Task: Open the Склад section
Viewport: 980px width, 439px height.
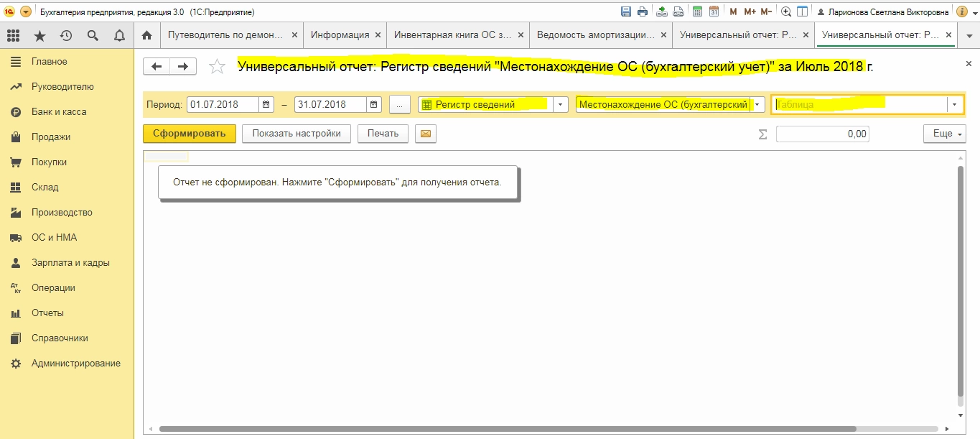Action: [67, 188]
